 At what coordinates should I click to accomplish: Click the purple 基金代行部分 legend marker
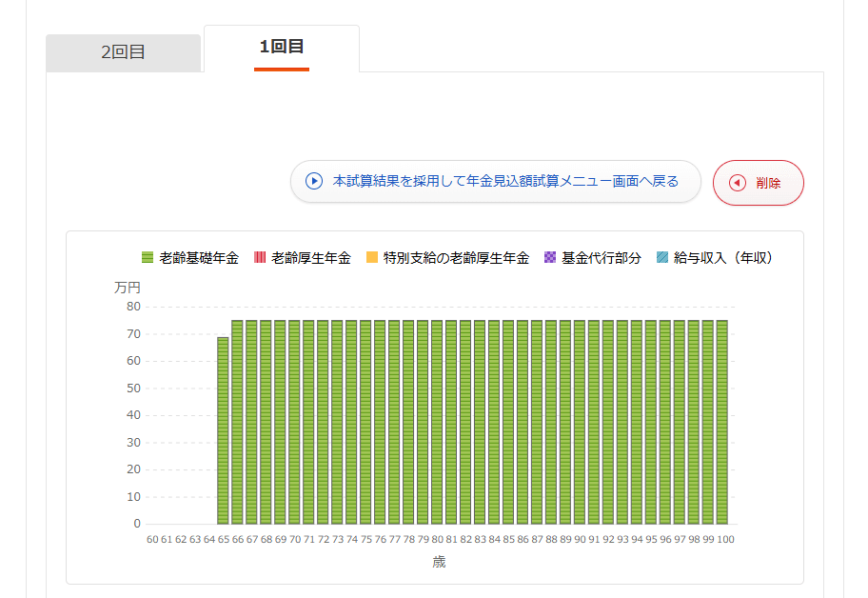549,257
